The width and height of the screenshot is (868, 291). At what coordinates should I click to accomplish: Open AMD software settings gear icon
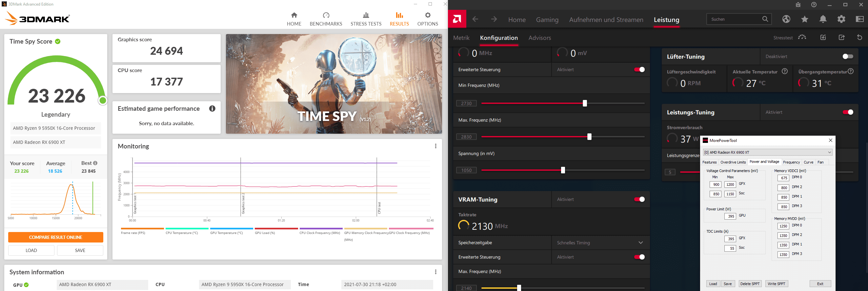pos(841,19)
